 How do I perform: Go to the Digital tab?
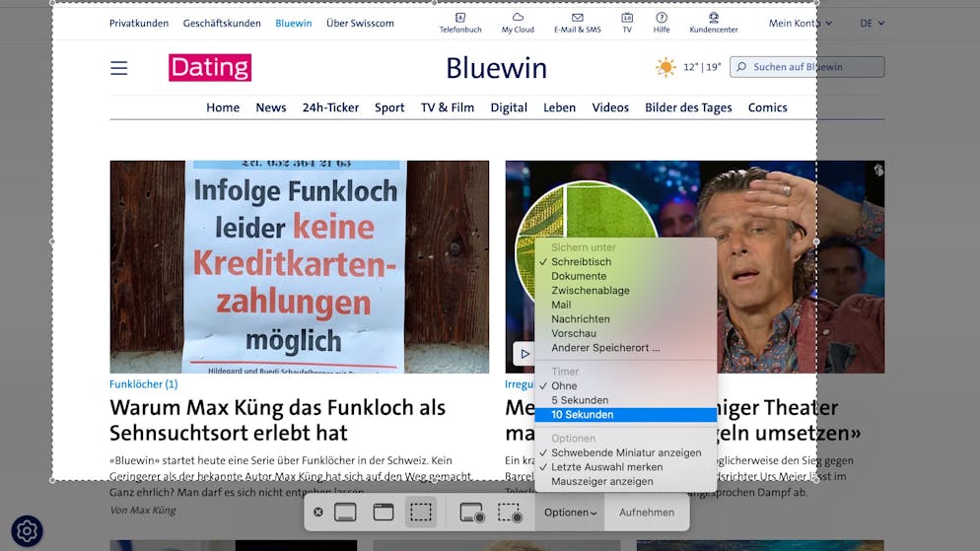[x=509, y=107]
